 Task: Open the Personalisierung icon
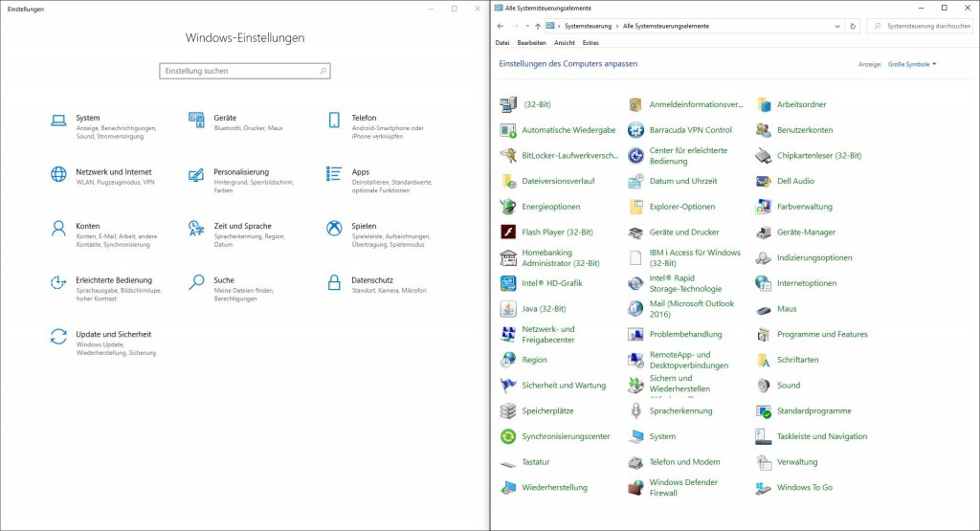[x=196, y=174]
